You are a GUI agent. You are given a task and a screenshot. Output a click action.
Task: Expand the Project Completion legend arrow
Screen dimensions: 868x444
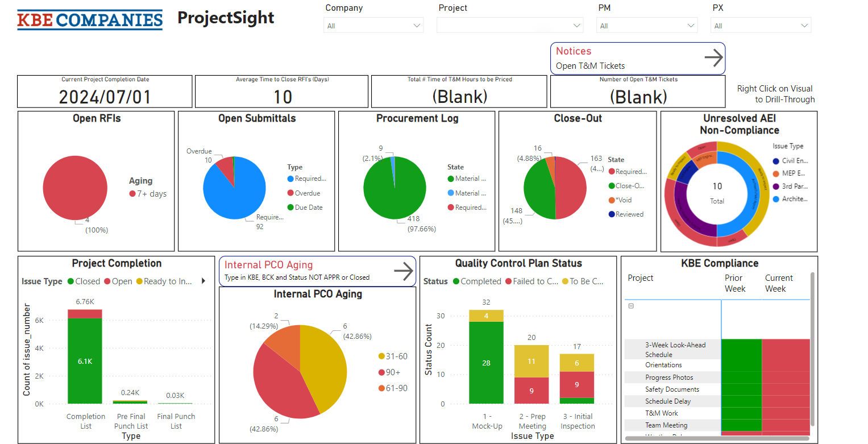[203, 281]
